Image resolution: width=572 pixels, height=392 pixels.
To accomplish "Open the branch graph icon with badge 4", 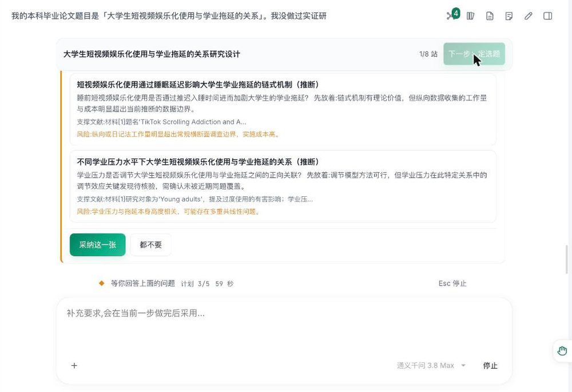I will 452,15.
